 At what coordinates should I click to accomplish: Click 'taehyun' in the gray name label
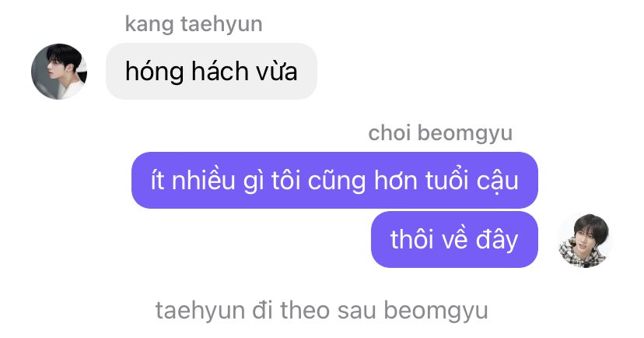click(222, 24)
